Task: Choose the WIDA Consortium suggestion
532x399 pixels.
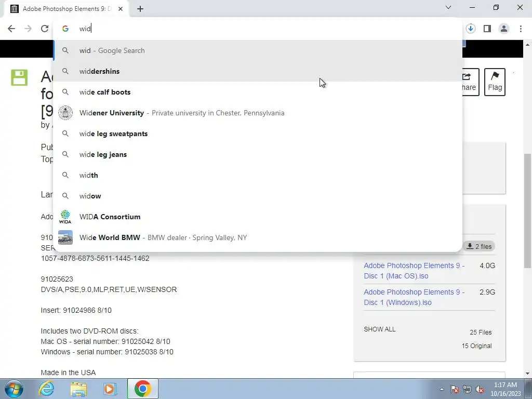Action: click(258, 217)
